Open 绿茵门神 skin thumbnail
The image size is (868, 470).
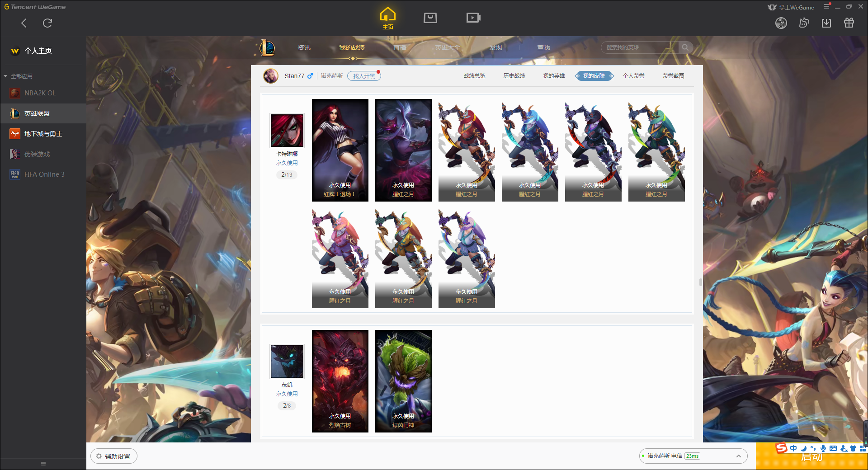coord(403,381)
